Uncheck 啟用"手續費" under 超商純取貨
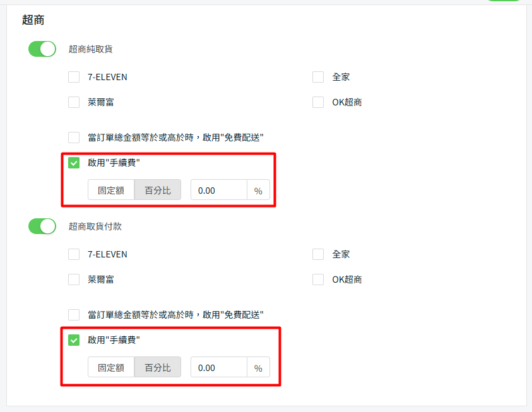Viewport: 532px width, 412px height. tap(74, 163)
